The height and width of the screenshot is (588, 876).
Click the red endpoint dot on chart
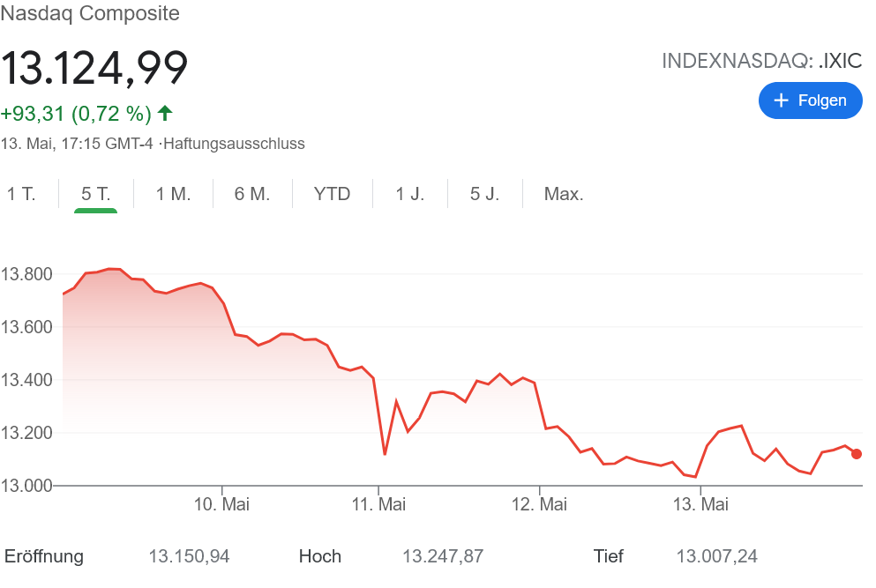pos(856,454)
